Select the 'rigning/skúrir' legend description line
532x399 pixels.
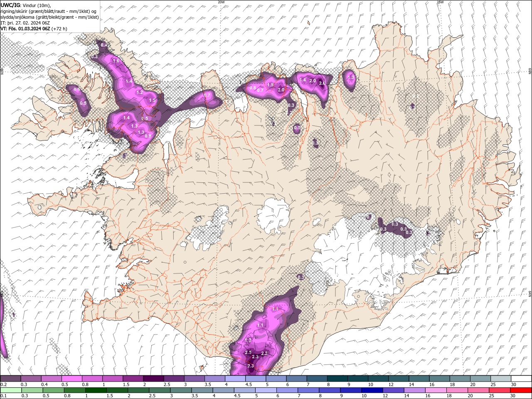tap(48, 11)
